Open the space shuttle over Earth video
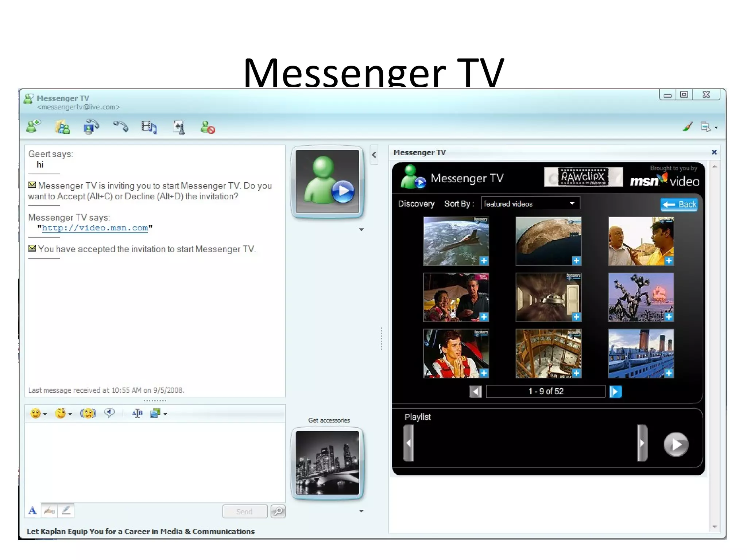Screen dimensions: 747x560 (x=456, y=241)
